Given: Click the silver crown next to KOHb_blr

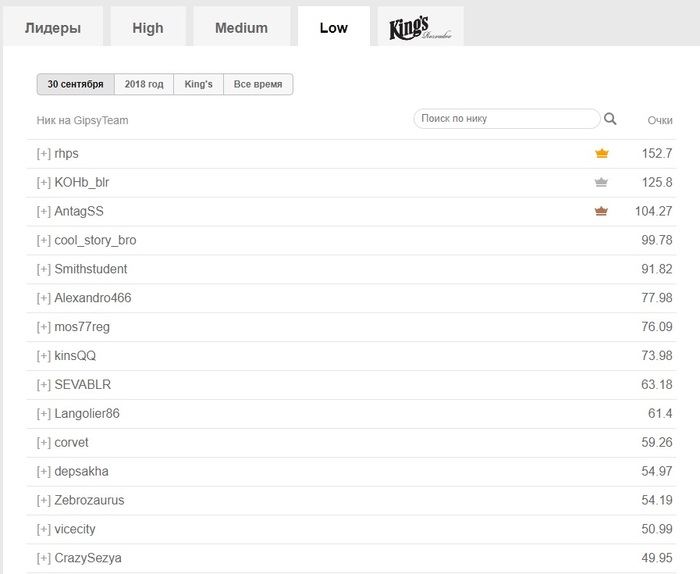Looking at the screenshot, I should tap(602, 183).
